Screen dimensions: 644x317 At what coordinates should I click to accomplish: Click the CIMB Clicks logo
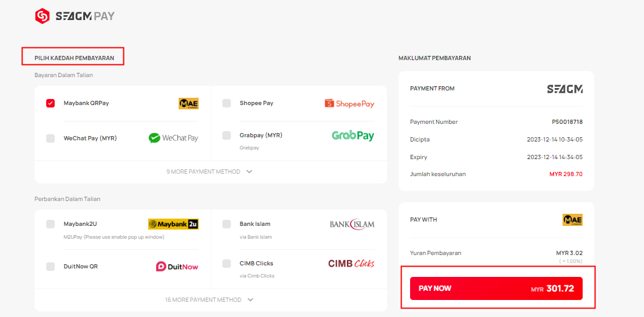pyautogui.click(x=351, y=263)
